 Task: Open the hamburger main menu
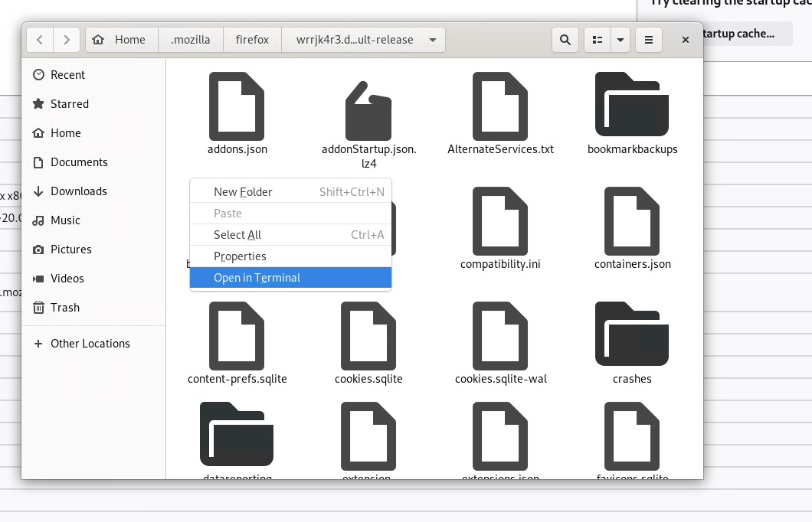(649, 40)
